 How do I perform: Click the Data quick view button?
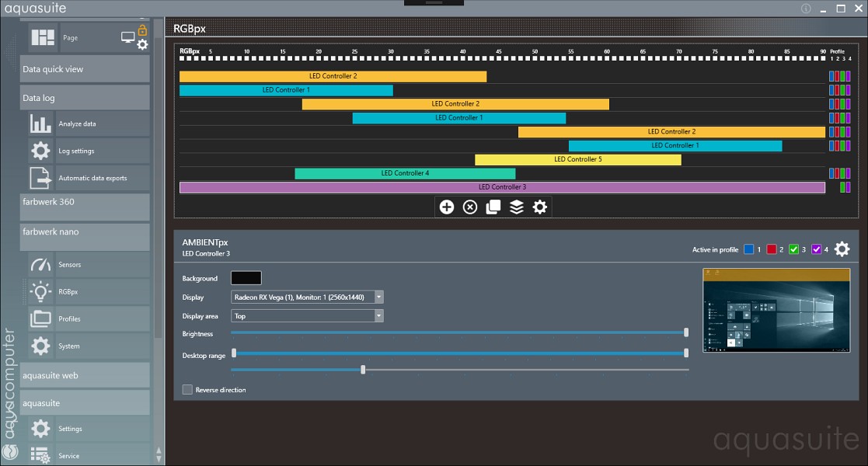[x=85, y=69]
